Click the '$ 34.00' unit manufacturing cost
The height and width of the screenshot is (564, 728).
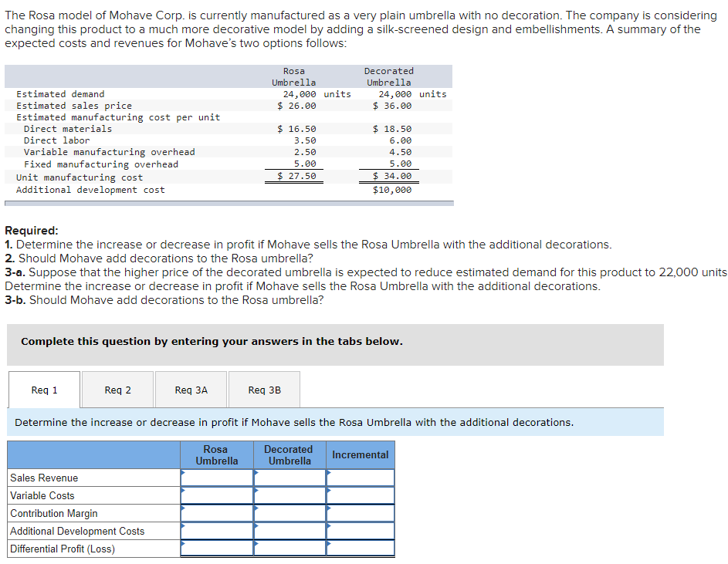(x=392, y=176)
